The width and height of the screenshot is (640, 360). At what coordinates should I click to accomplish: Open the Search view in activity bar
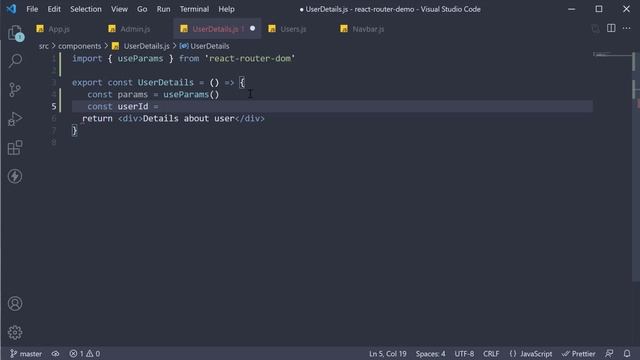tap(15, 60)
